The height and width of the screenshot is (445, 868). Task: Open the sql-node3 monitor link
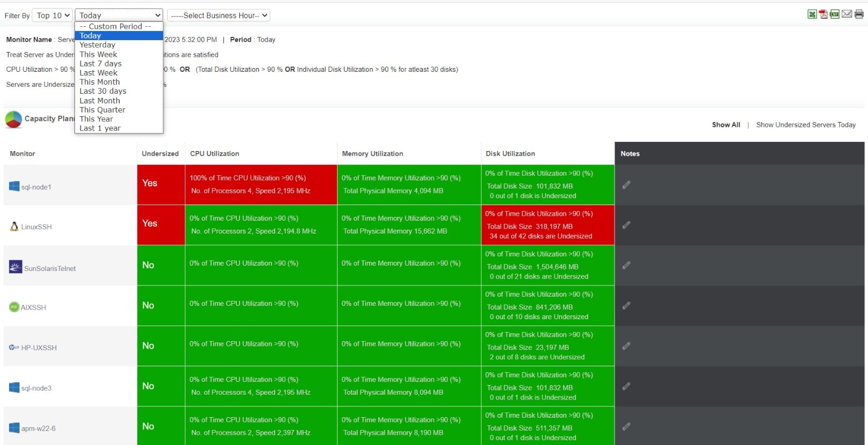pyautogui.click(x=36, y=388)
